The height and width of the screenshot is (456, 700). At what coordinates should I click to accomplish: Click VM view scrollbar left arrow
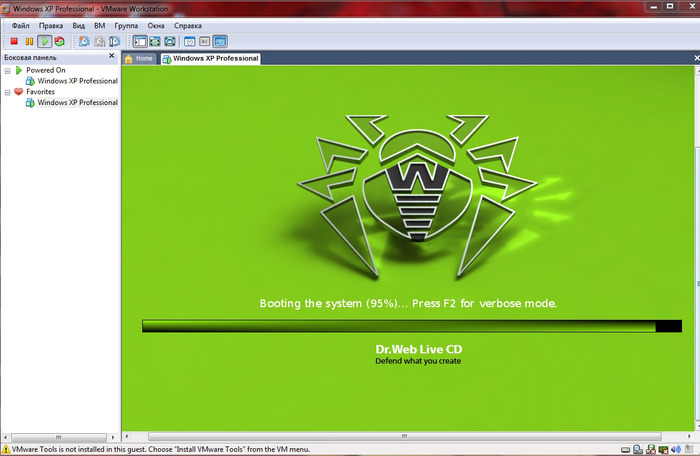tap(127, 436)
